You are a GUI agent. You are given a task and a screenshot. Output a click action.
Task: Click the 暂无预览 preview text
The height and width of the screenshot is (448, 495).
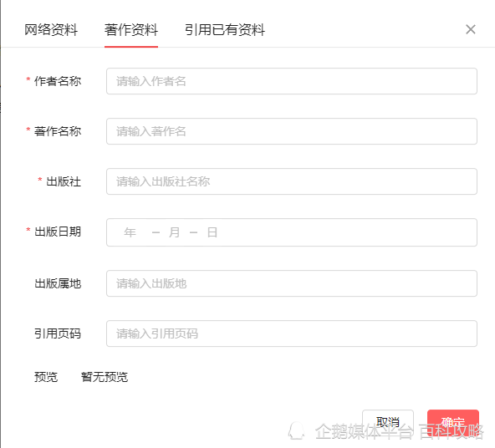pyautogui.click(x=105, y=377)
